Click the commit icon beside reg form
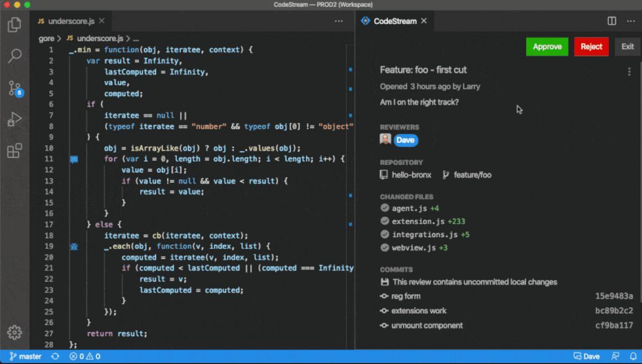Viewport: 642px width, 364px height. click(x=384, y=296)
